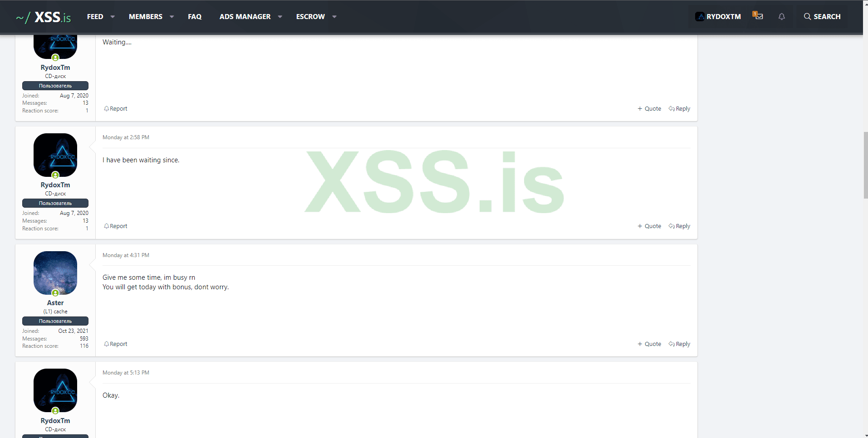Report the "Waiting...." post
This screenshot has width=868, height=438.
[x=116, y=109]
